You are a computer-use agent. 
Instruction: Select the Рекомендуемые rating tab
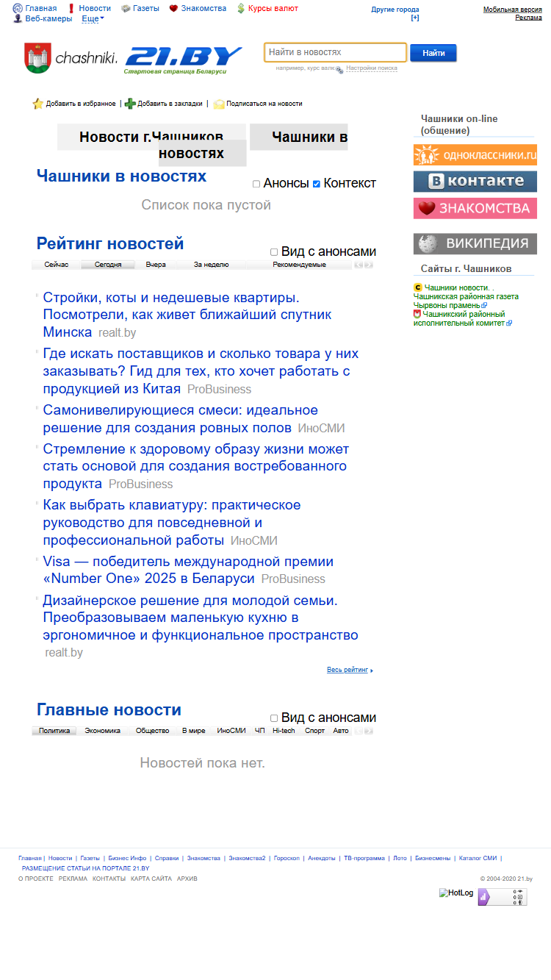[x=299, y=265]
